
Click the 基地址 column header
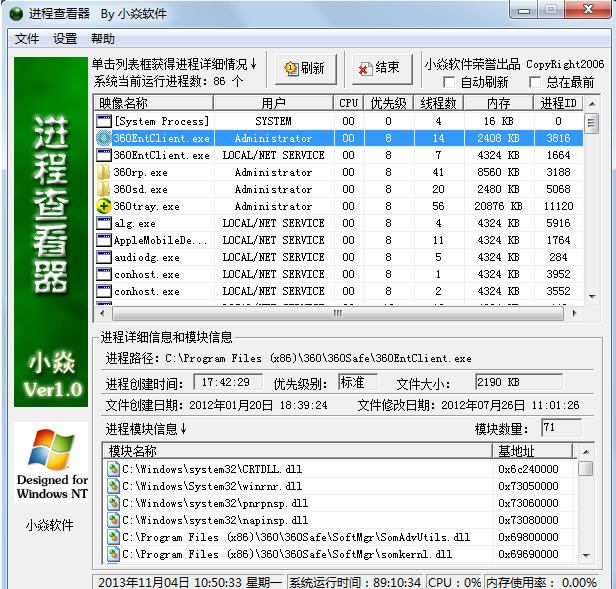tap(532, 451)
